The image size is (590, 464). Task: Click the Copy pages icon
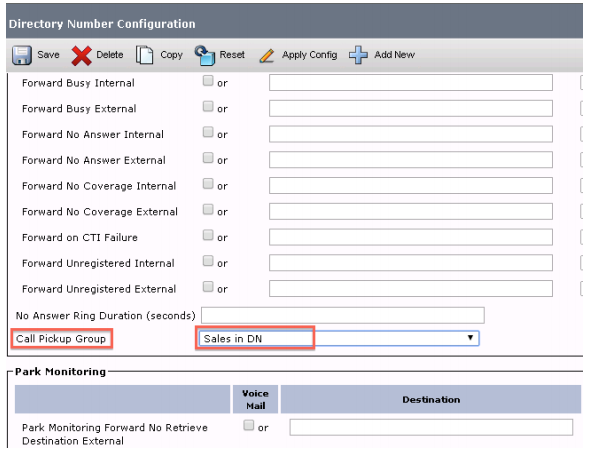pyautogui.click(x=144, y=55)
